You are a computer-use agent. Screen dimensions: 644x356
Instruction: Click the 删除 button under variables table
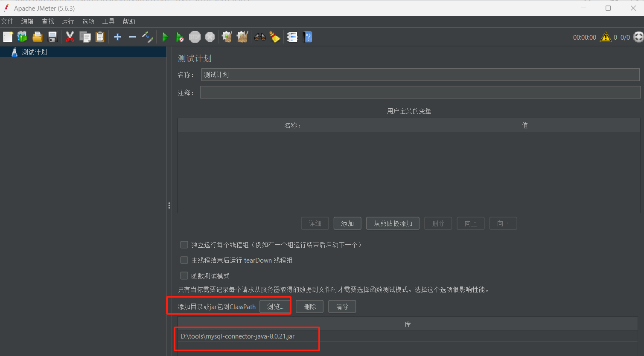(438, 223)
